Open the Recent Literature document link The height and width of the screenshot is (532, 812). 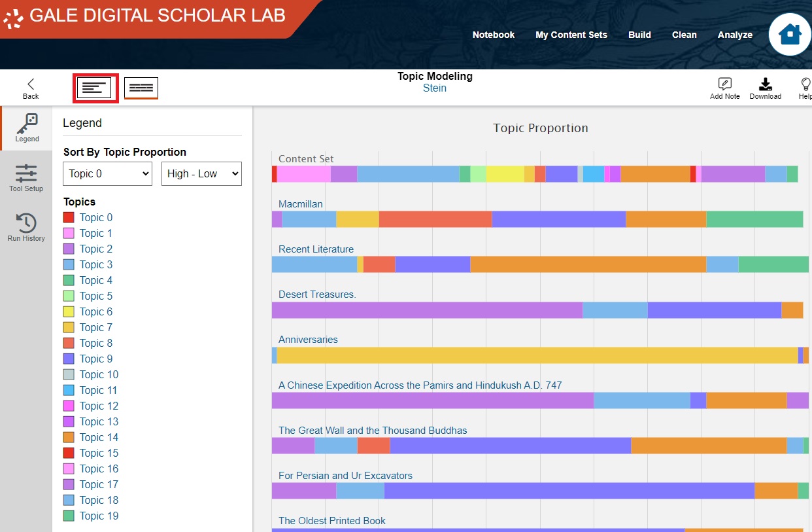click(x=316, y=249)
